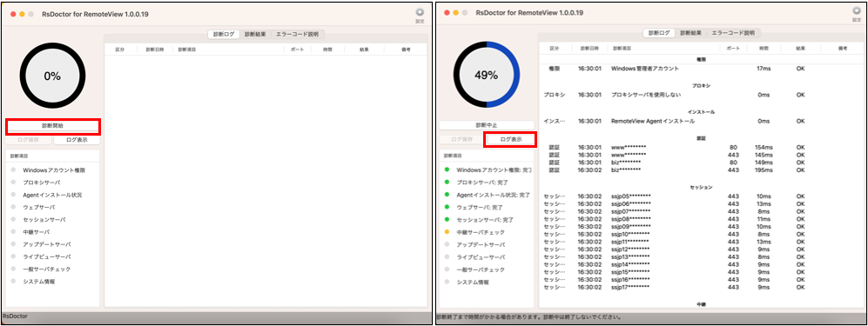Click 診断日時 column header in 0% window
The height and width of the screenshot is (326, 868).
tap(155, 50)
